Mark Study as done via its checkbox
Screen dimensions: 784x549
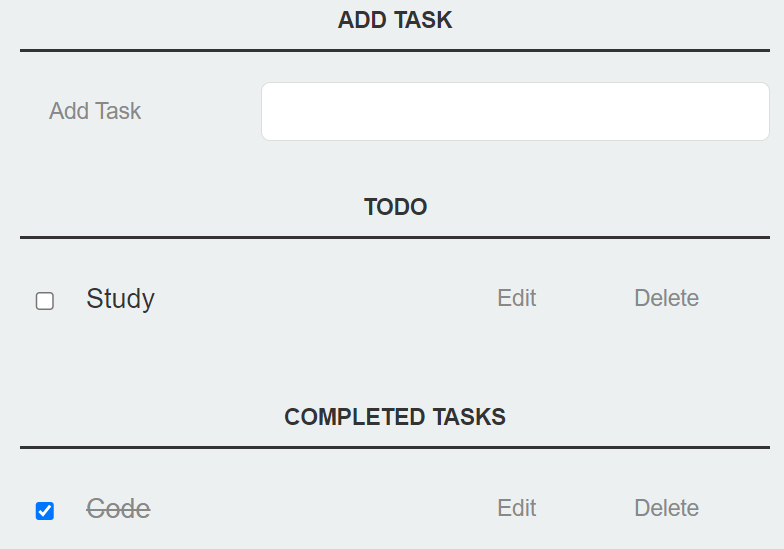45,301
